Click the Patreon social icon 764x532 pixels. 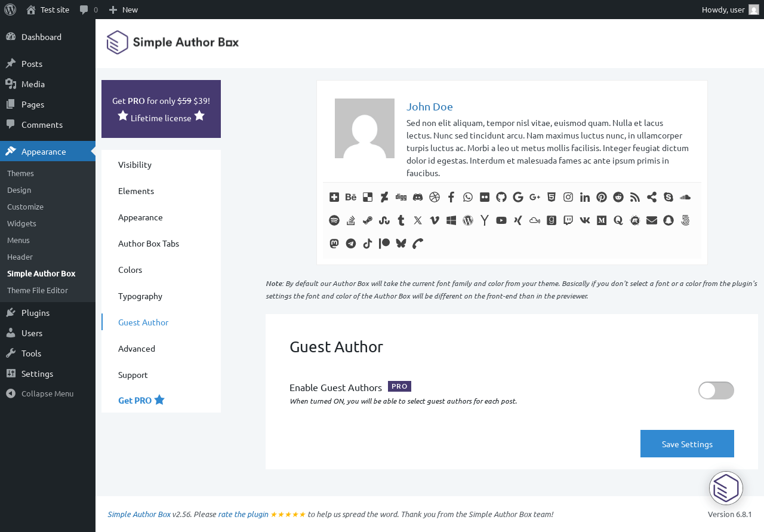pyautogui.click(x=384, y=244)
